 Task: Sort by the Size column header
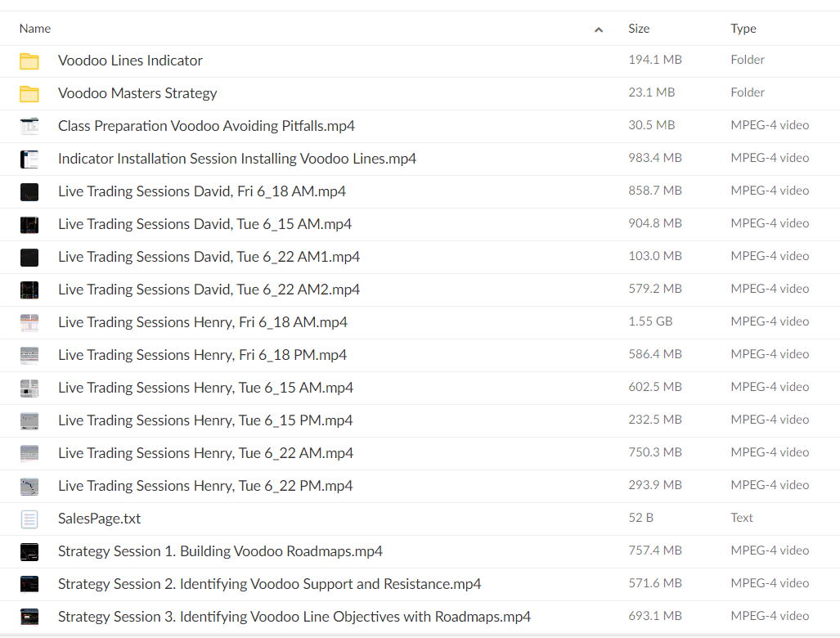(639, 29)
